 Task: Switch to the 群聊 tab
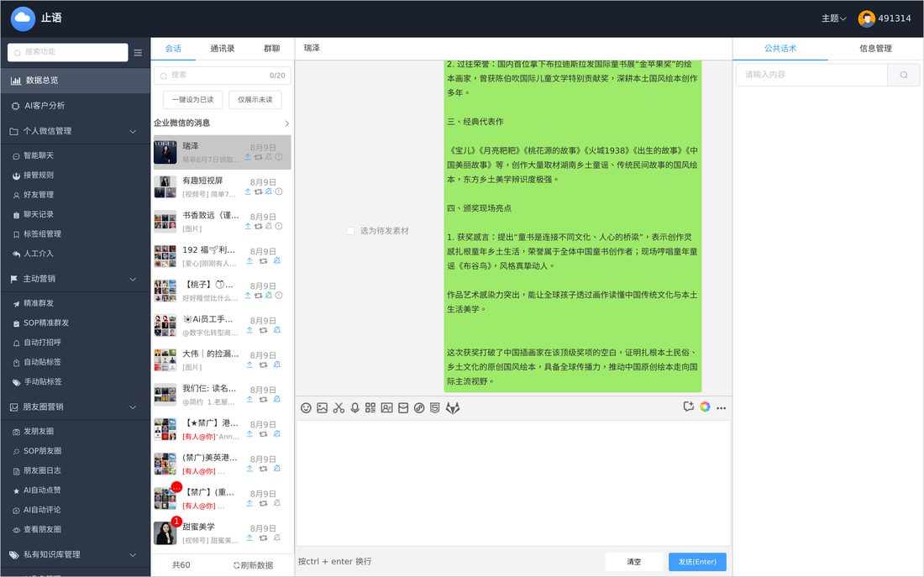pyautogui.click(x=271, y=49)
